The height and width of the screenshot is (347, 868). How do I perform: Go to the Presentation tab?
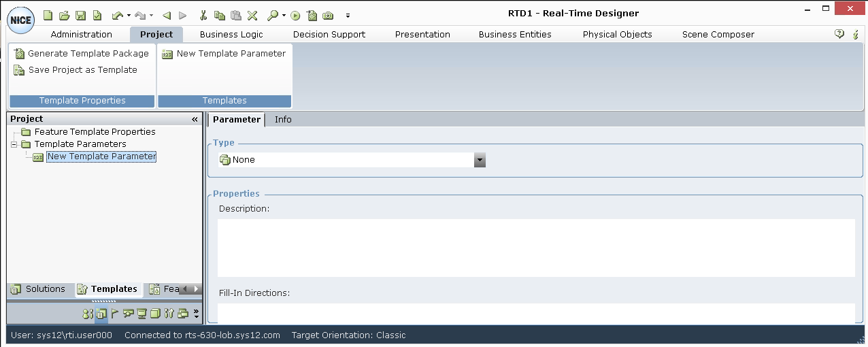422,34
